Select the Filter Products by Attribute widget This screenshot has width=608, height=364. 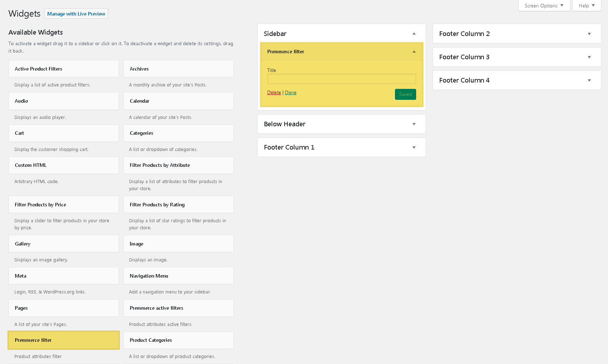[x=178, y=165]
